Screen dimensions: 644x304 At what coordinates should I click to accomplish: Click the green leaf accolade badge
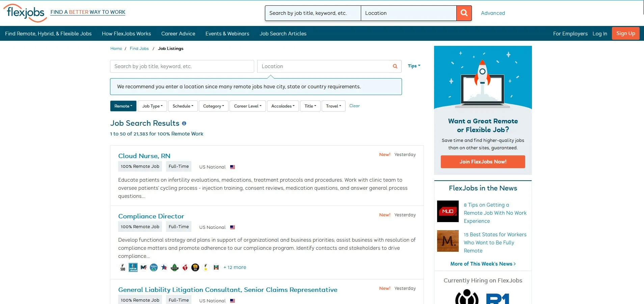tap(175, 268)
